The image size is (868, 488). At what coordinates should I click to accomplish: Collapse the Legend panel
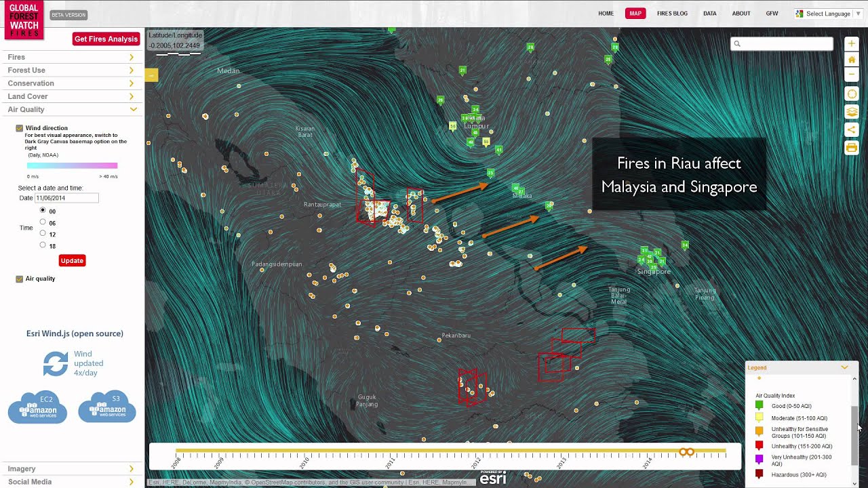[844, 367]
